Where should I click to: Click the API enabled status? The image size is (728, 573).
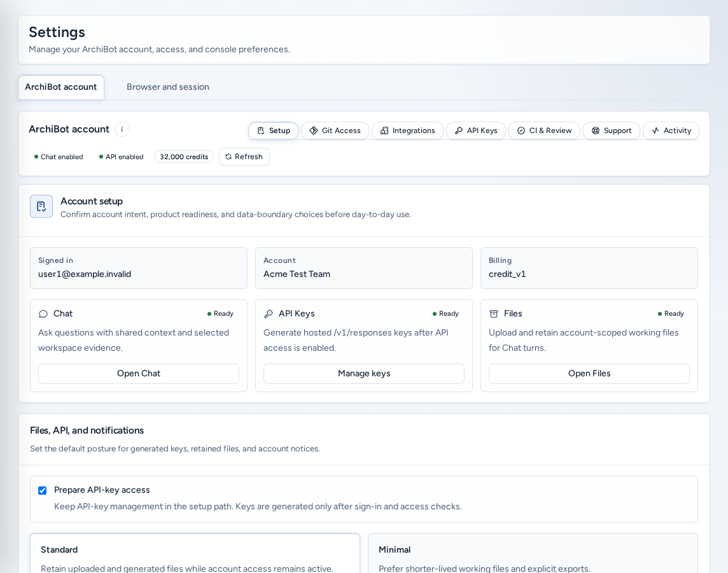coord(121,157)
